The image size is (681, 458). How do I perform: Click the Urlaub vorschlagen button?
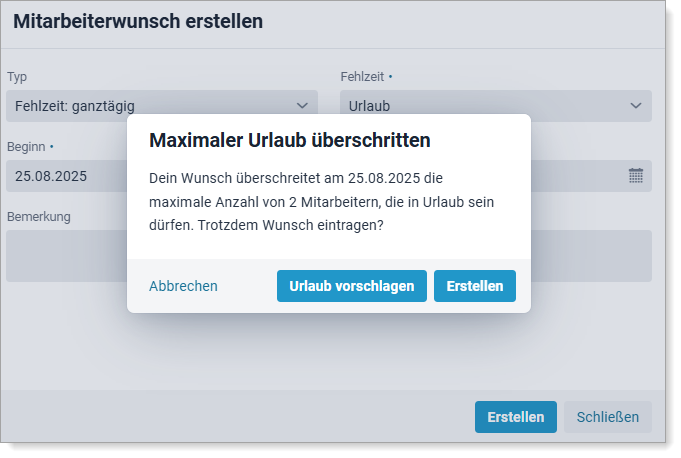pyautogui.click(x=352, y=286)
